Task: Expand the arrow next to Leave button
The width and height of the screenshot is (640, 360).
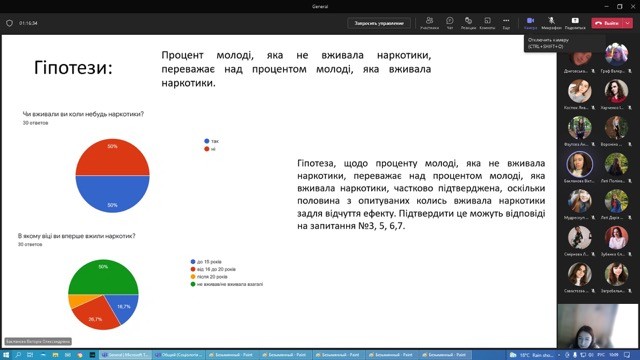Action: [628, 23]
